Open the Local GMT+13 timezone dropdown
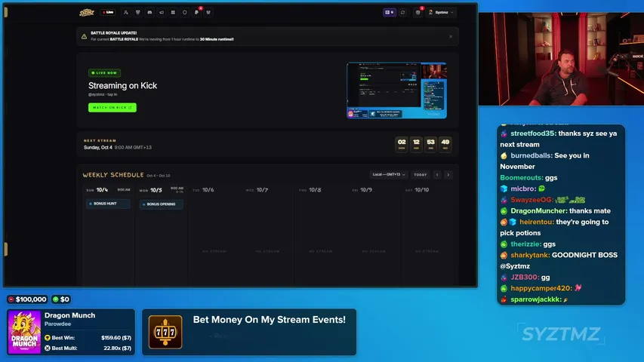This screenshot has height=362, width=644. point(389,175)
